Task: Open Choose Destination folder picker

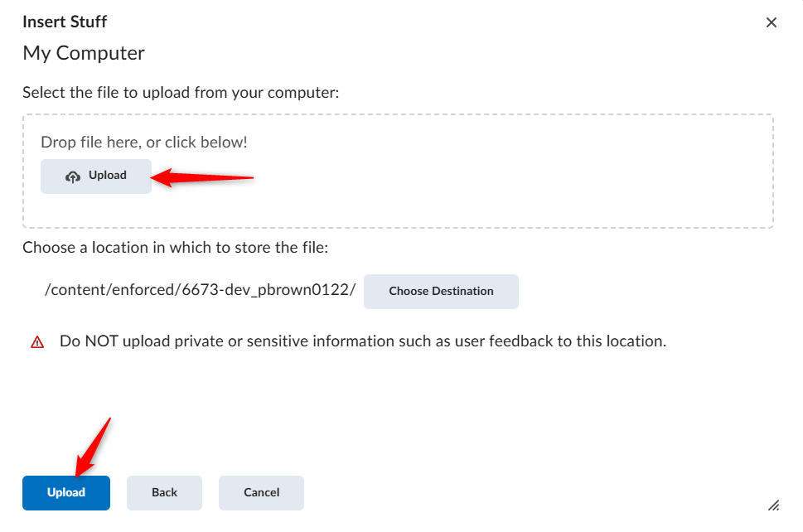Action: (441, 292)
